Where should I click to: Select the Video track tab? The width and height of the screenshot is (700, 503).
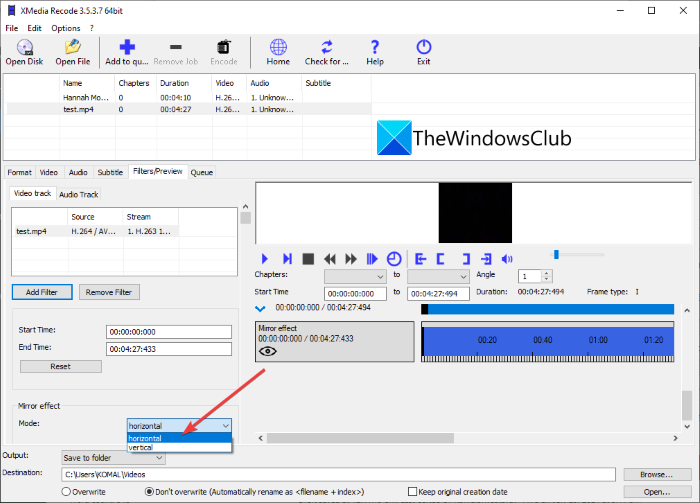click(x=33, y=193)
